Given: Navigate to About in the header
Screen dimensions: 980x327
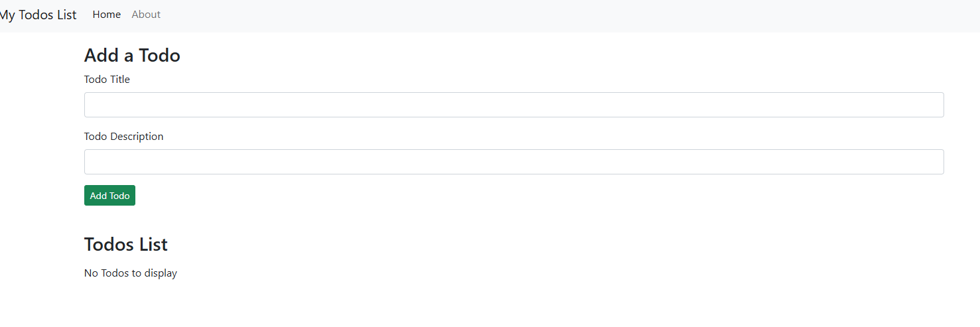Looking at the screenshot, I should coord(146,15).
